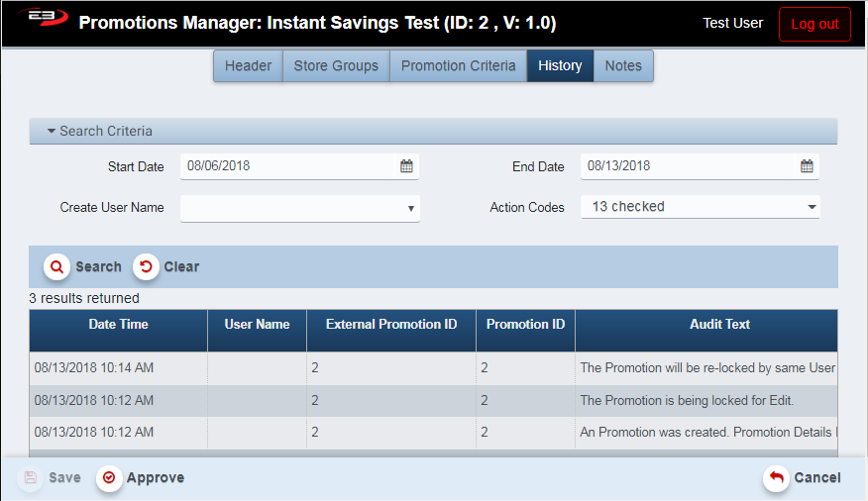The width and height of the screenshot is (868, 501).
Task: Click the Cancel back-arrow icon
Action: pos(777,478)
